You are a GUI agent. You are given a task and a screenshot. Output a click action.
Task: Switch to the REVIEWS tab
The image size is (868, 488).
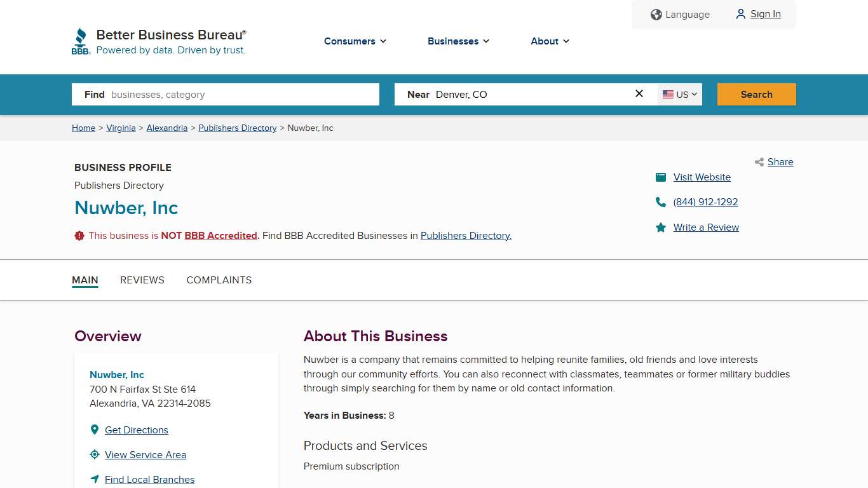coord(142,280)
